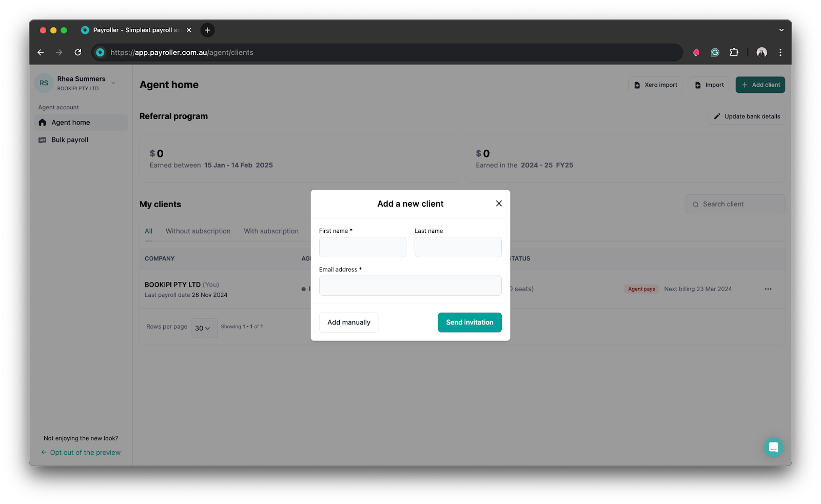Image resolution: width=821 pixels, height=504 pixels.
Task: Open the chat support bubble
Action: (x=773, y=447)
